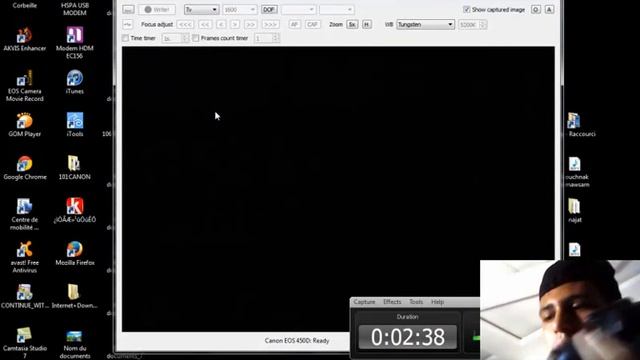Image resolution: width=640 pixels, height=360 pixels.
Task: Click focus adjust < single step button
Action: click(221, 24)
